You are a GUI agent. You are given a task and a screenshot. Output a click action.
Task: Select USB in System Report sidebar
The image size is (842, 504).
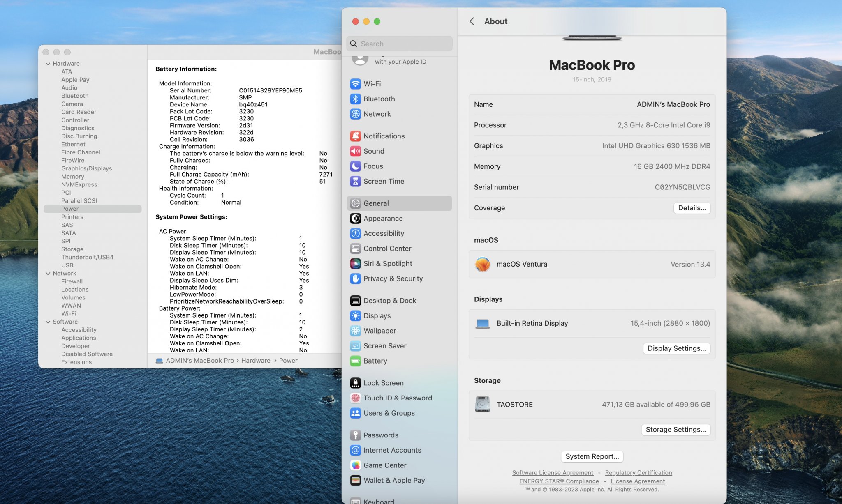click(67, 265)
